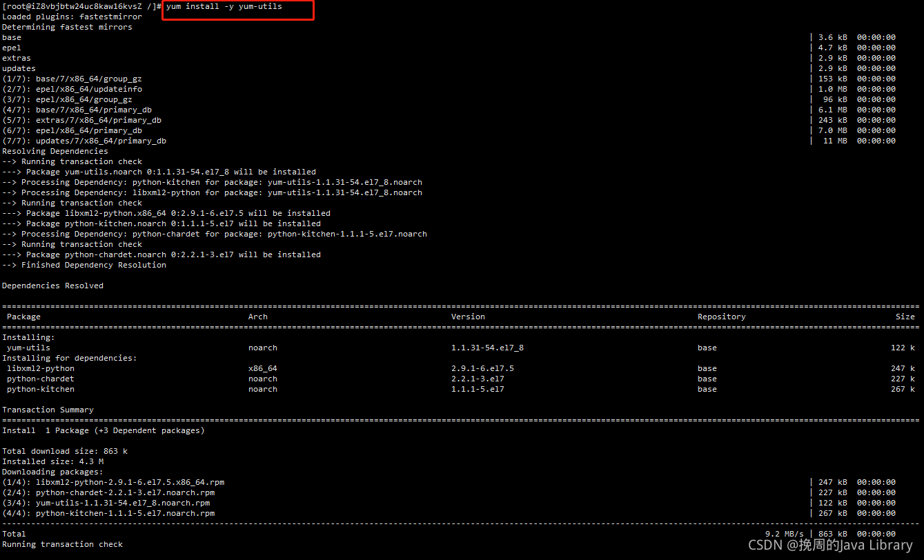Image resolution: width=924 pixels, height=560 pixels.
Task: Click 'Finished Dependency Resolution' line
Action: click(x=84, y=265)
